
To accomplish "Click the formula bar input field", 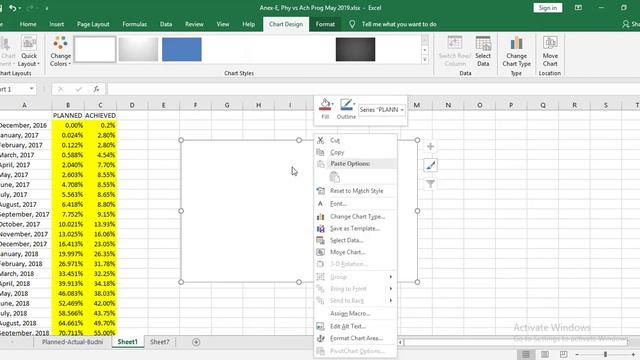I will tap(372, 89).
